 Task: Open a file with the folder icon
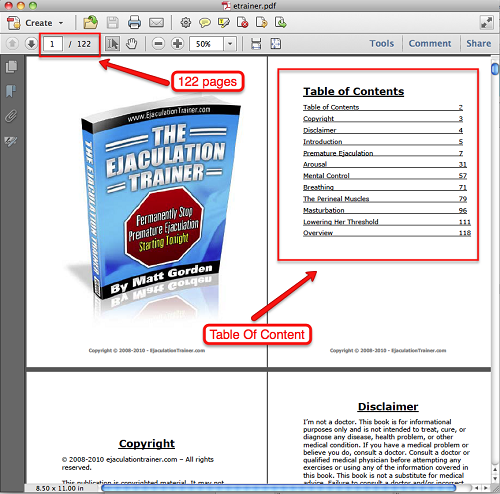pos(90,23)
